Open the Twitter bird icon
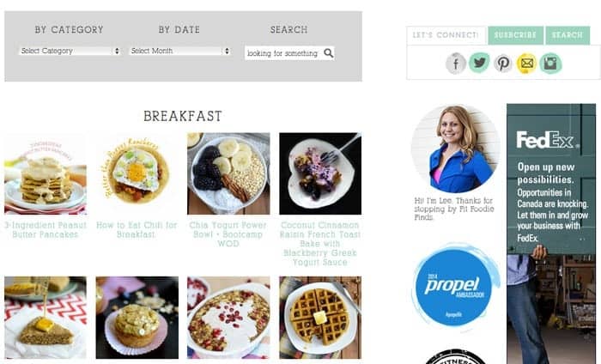 [x=479, y=63]
